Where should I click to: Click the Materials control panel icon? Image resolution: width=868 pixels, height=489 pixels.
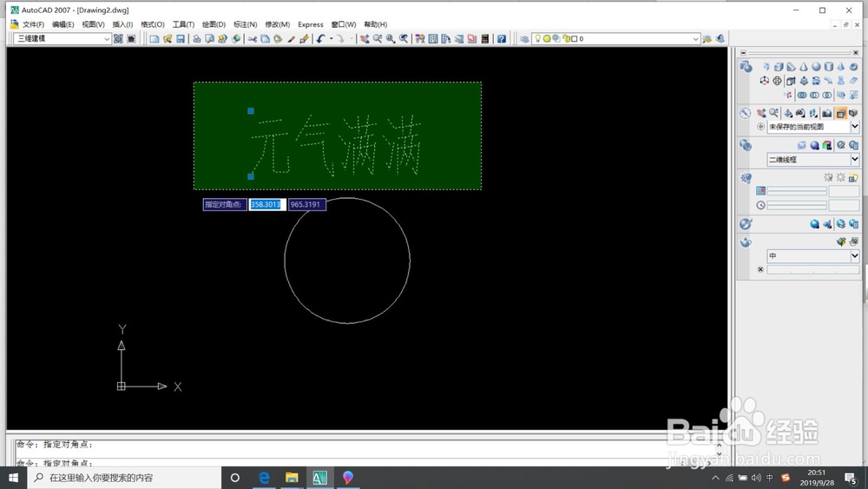746,224
